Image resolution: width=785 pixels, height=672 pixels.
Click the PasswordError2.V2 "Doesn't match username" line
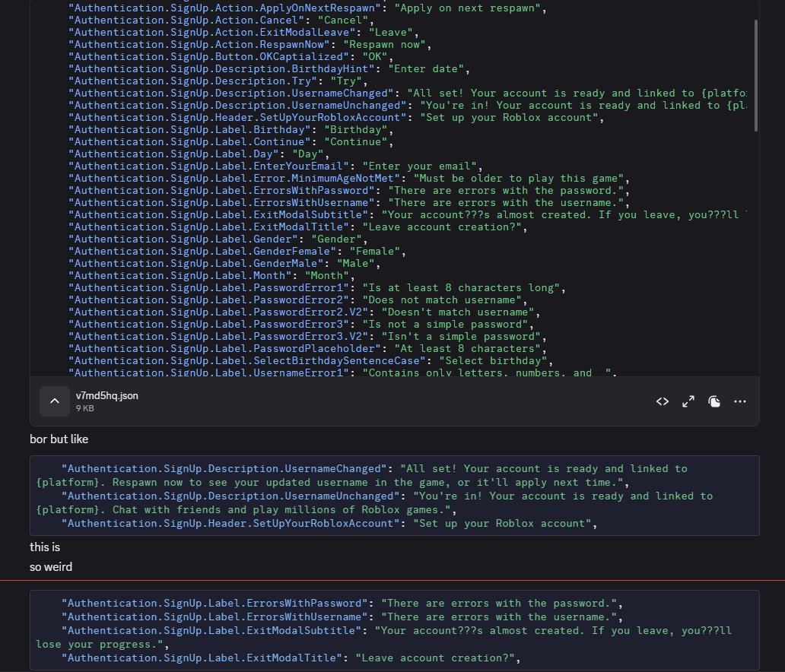tap(304, 312)
